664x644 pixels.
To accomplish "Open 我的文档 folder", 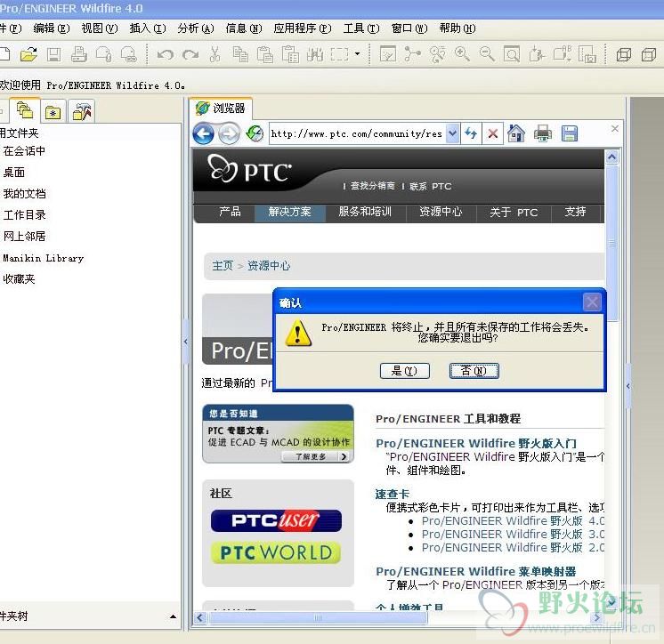I will (25, 193).
